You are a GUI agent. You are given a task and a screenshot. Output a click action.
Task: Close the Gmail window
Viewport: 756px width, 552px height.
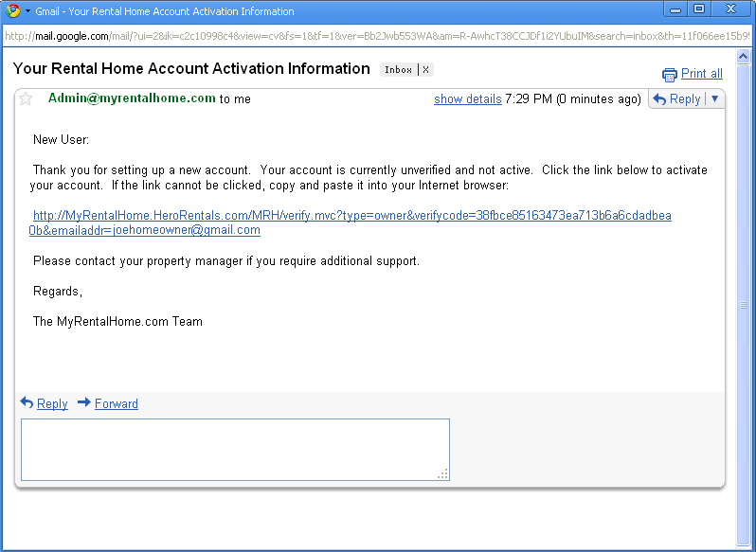[731, 9]
